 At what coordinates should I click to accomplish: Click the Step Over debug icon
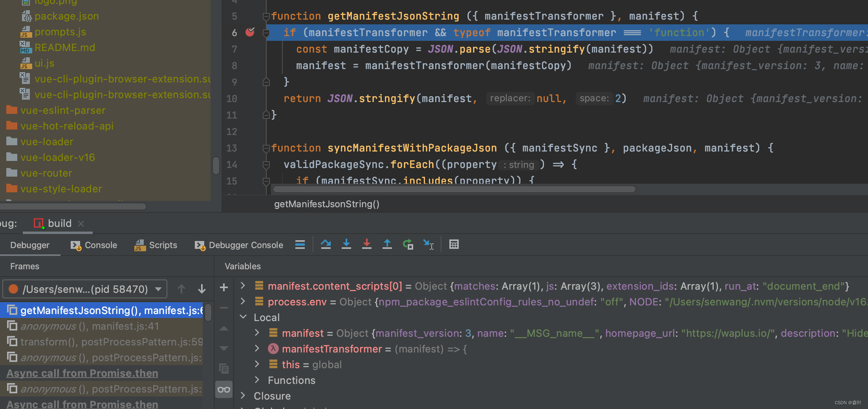pos(326,245)
